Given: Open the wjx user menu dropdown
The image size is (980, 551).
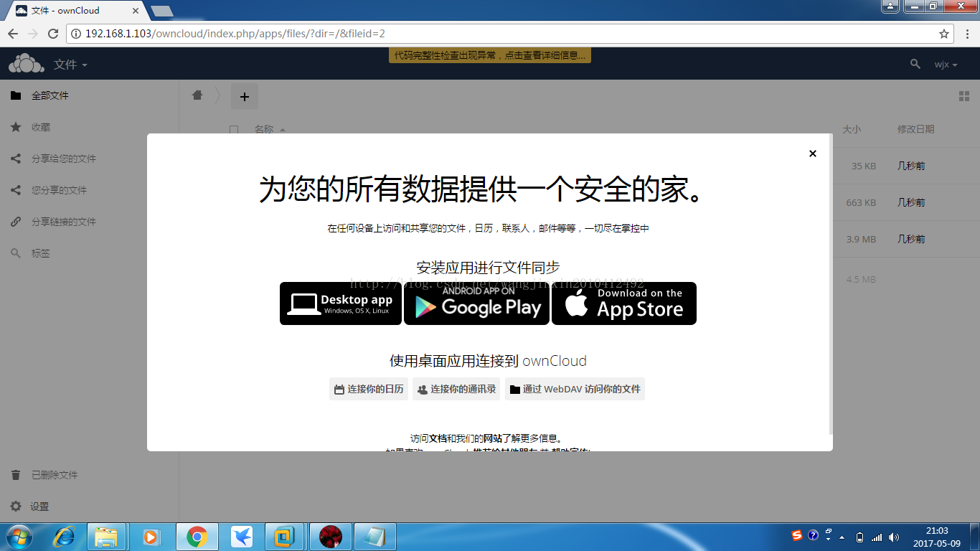Looking at the screenshot, I should [946, 65].
